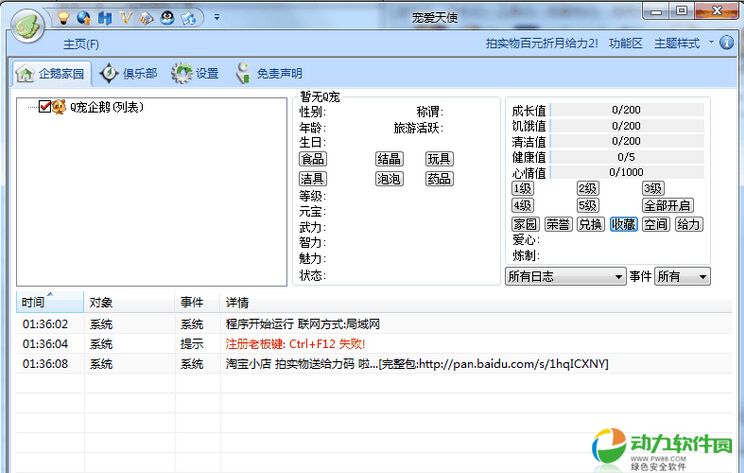Open the 设置 gear settings tab
The image size is (744, 473).
tap(195, 73)
